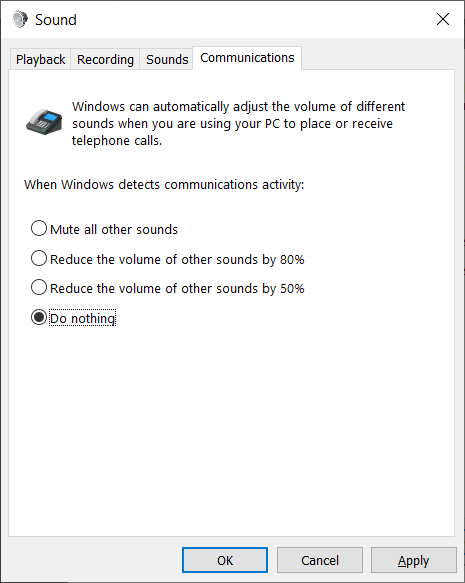Click the speaker icon in title bar
The width and height of the screenshot is (465, 583).
20,19
